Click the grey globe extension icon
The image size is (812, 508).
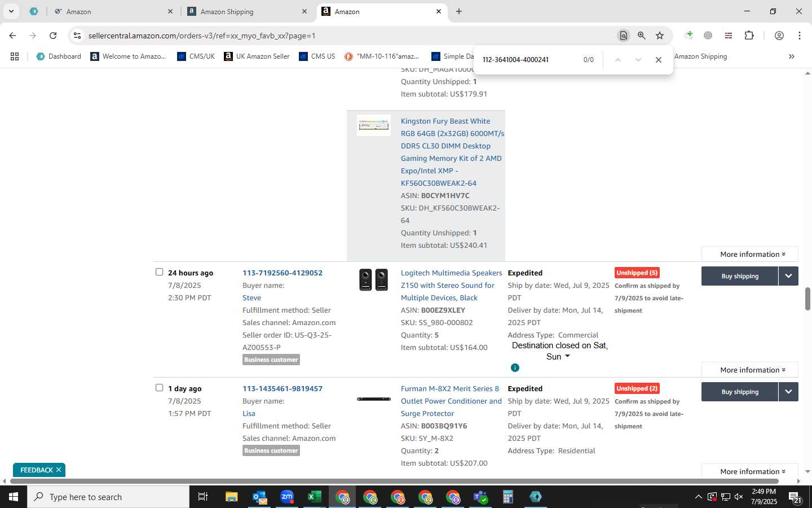pos(708,36)
